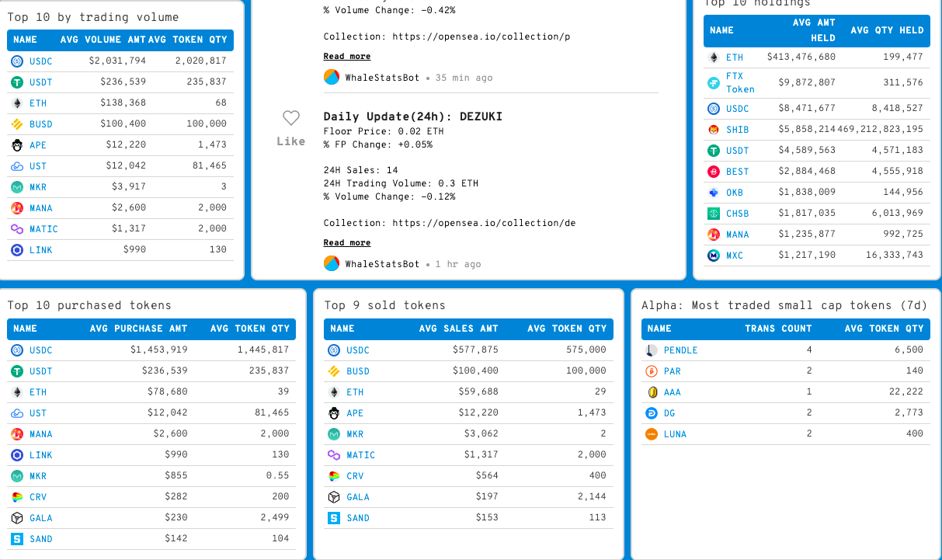Click the USDT icon in trading volume table
Screen dimensions: 942x560
click(17, 82)
